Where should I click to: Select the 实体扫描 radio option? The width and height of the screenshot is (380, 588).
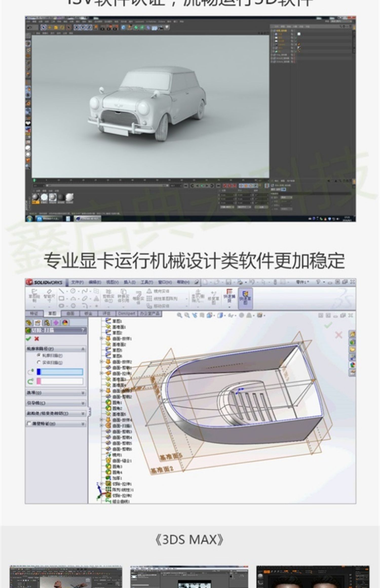39,362
